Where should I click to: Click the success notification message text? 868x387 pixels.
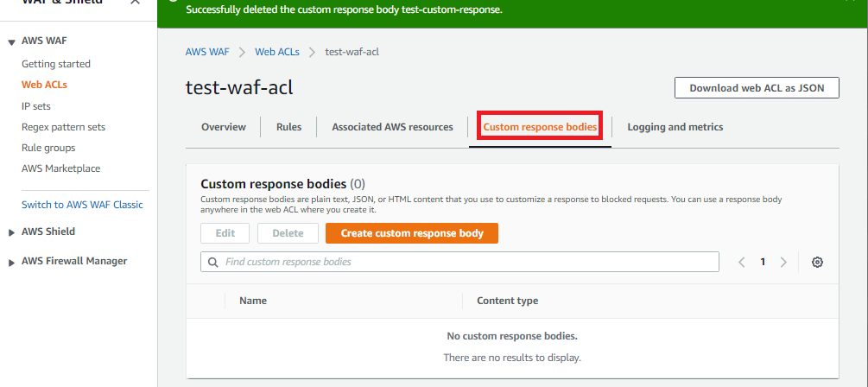(344, 10)
